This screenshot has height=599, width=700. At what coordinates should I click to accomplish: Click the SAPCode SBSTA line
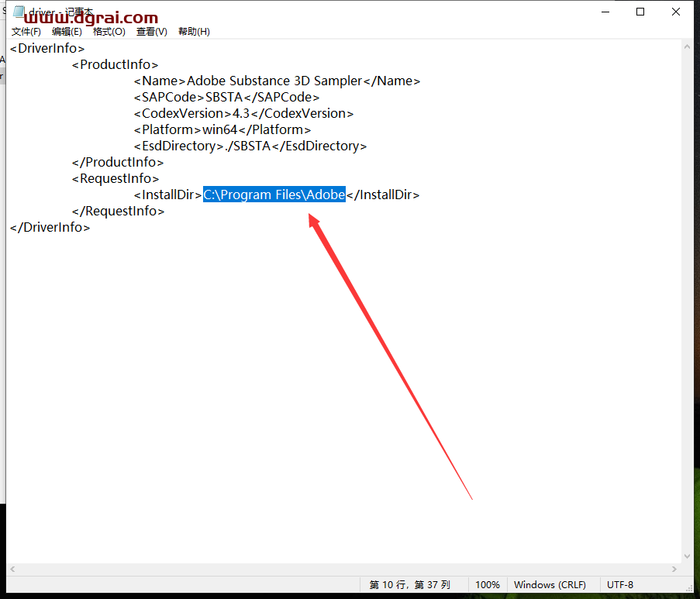tap(227, 98)
